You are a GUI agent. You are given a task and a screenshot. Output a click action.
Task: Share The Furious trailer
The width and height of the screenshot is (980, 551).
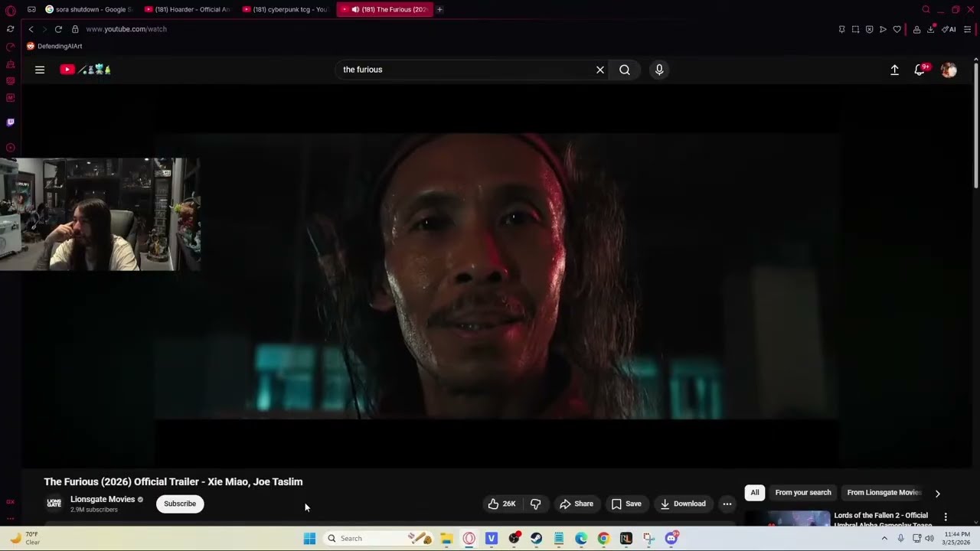point(577,504)
